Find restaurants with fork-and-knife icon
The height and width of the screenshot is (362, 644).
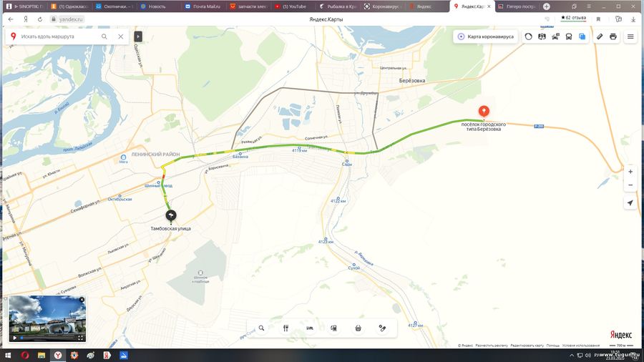[286, 328]
